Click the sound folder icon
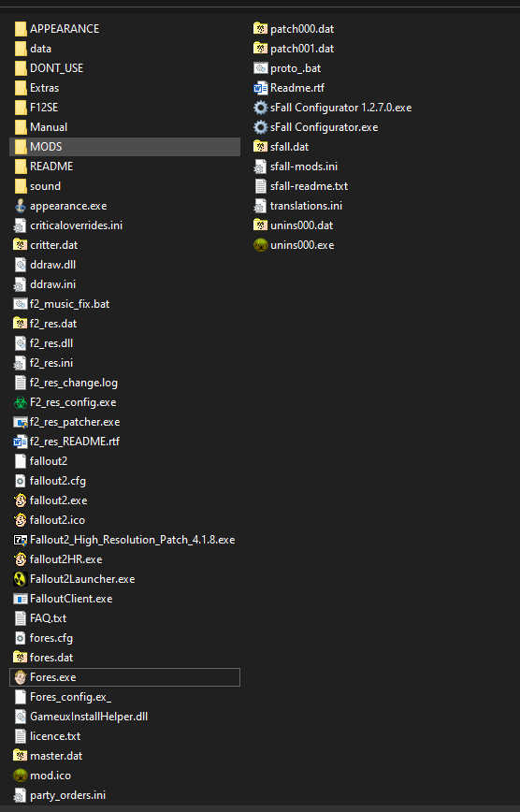520x812 pixels. click(21, 186)
